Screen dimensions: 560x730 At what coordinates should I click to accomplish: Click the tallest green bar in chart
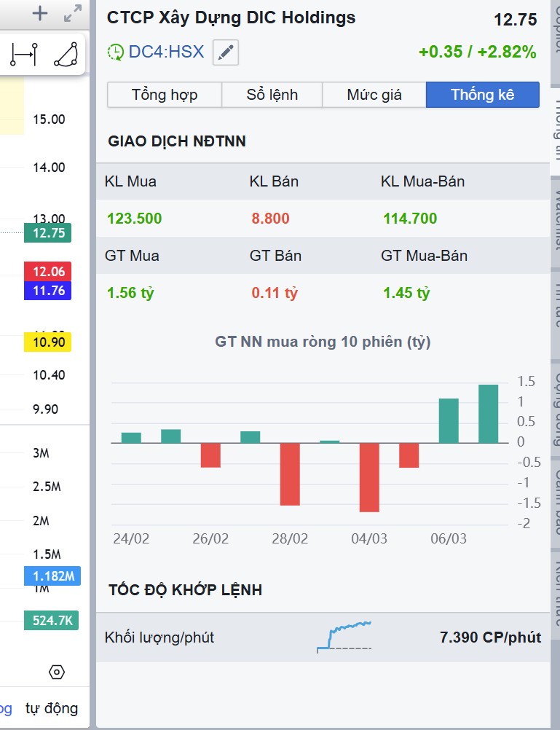pyautogui.click(x=488, y=413)
